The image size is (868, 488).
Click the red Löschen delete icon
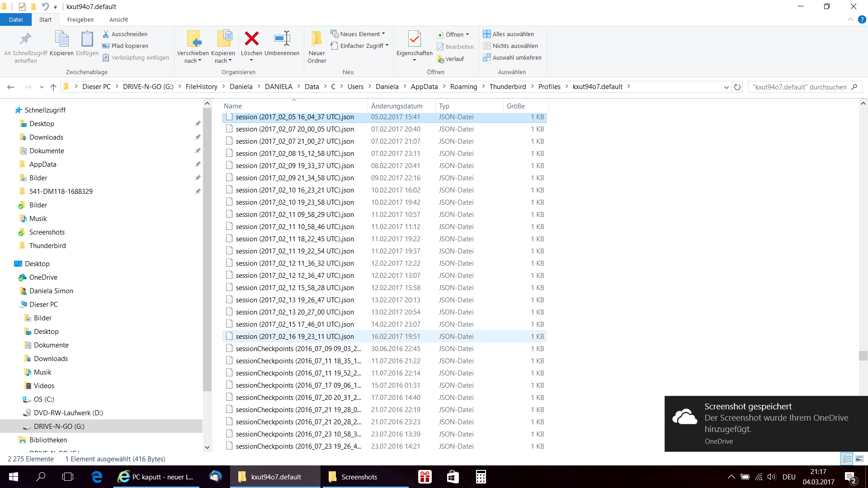[x=251, y=39]
